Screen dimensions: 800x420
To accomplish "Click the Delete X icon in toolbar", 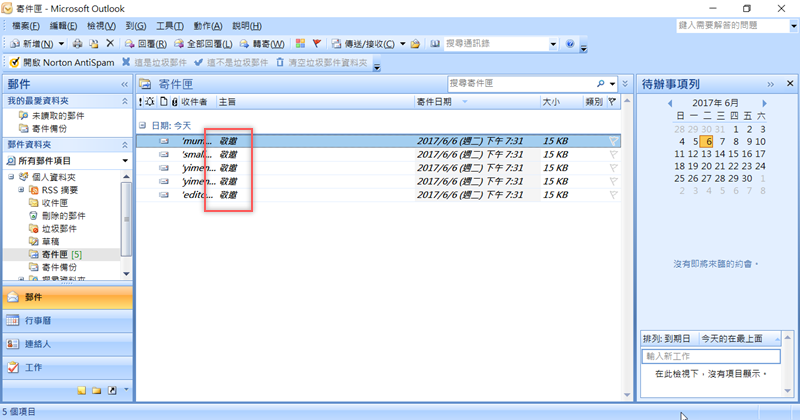I will tap(110, 44).
